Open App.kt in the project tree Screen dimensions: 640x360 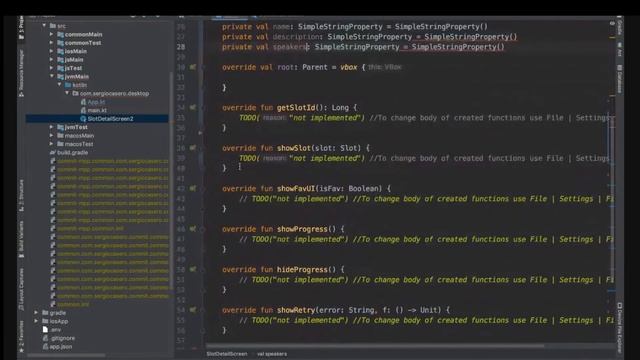[96, 102]
